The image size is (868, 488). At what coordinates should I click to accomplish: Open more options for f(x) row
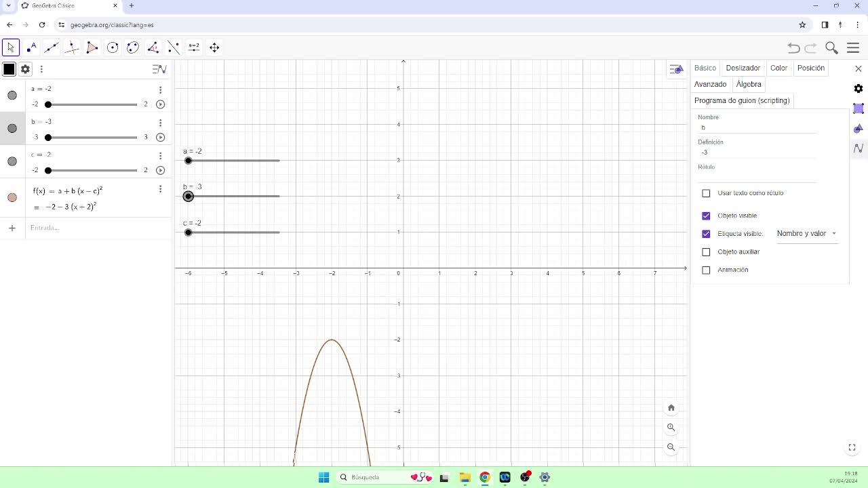tap(160, 189)
